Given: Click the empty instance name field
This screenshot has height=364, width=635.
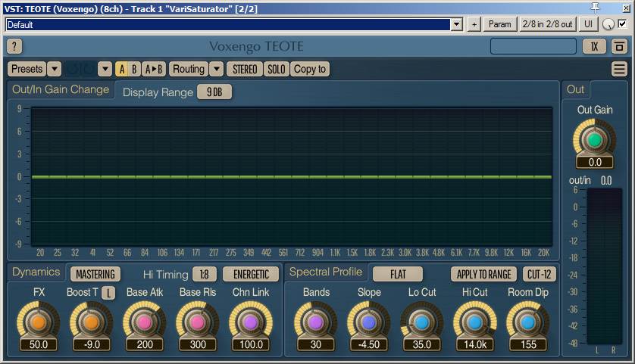Looking at the screenshot, I should [533, 46].
